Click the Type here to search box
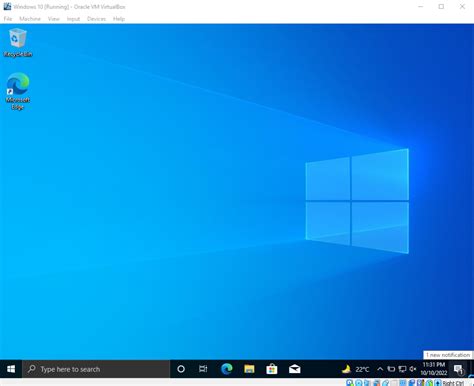This screenshot has height=386, width=474. click(96, 369)
